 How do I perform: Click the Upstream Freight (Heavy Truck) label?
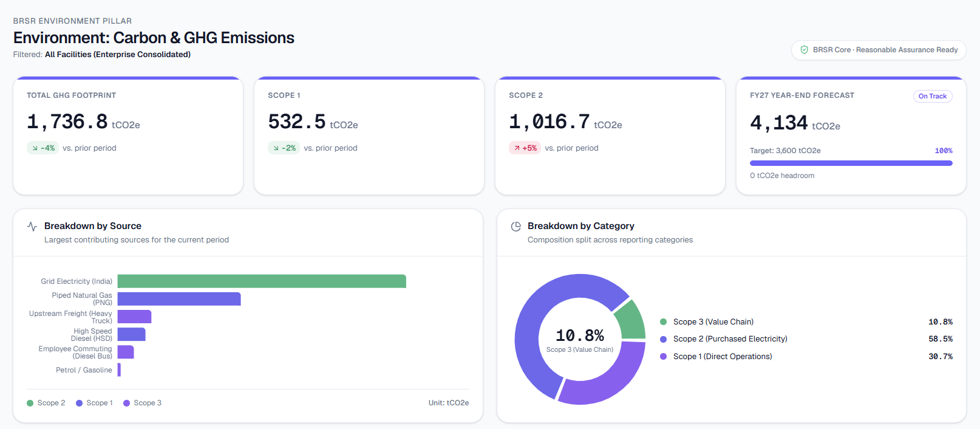[70, 317]
